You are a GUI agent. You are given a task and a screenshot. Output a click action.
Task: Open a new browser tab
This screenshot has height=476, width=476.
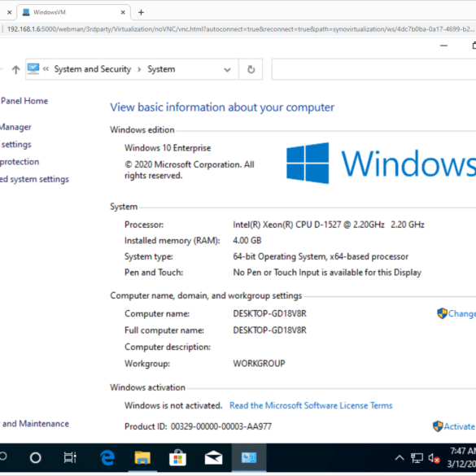(x=141, y=12)
